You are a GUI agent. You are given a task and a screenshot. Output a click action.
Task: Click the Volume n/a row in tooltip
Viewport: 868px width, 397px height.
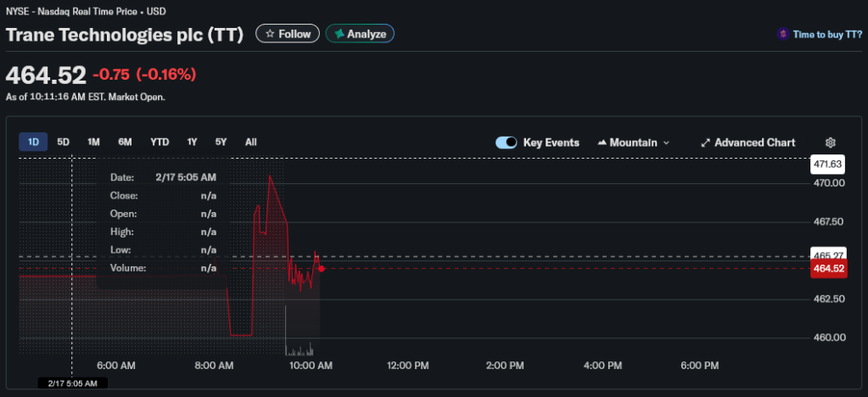(163, 268)
